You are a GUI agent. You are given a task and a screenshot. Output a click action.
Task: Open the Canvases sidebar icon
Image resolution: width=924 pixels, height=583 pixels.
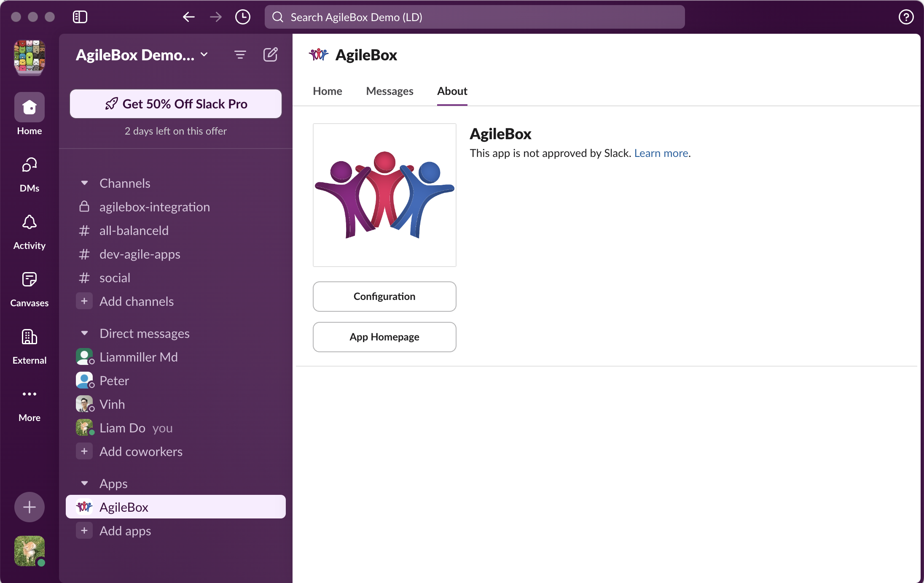(x=30, y=280)
